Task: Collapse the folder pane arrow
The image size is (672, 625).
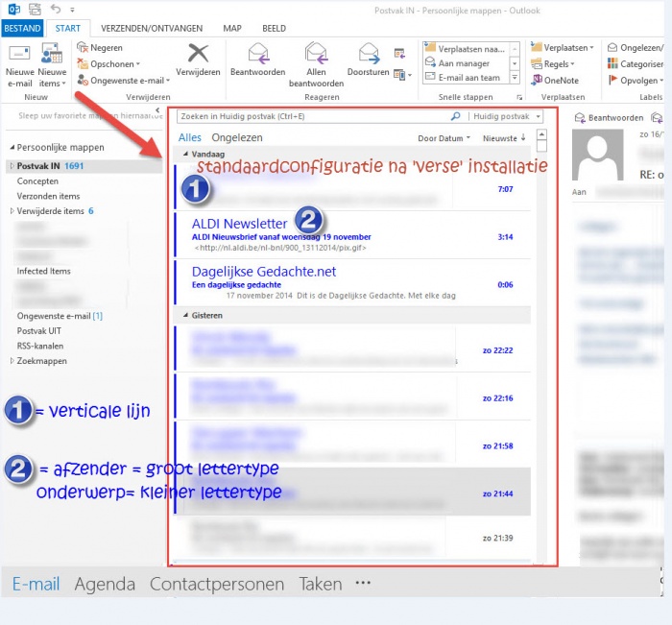Action: coord(157,110)
